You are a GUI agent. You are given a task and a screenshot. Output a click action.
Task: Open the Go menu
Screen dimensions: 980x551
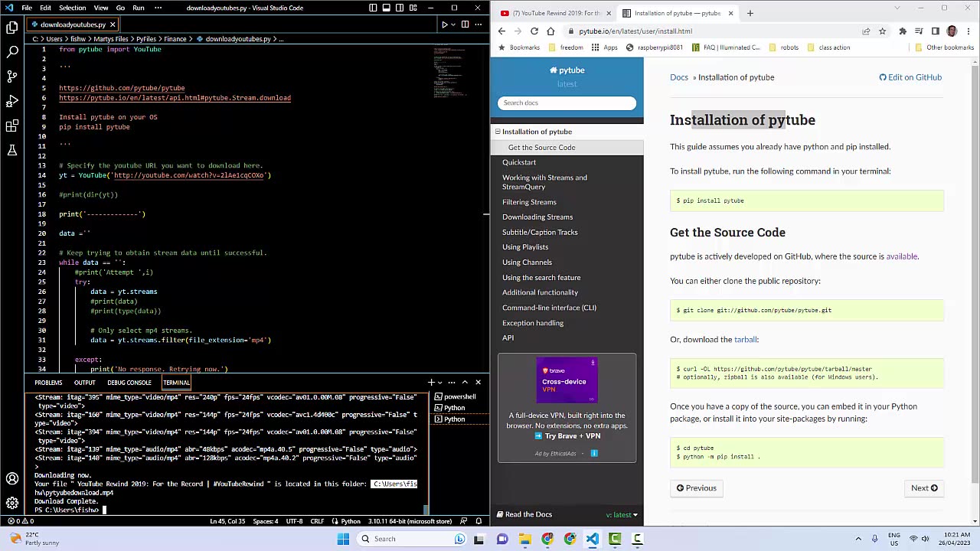[x=120, y=8]
